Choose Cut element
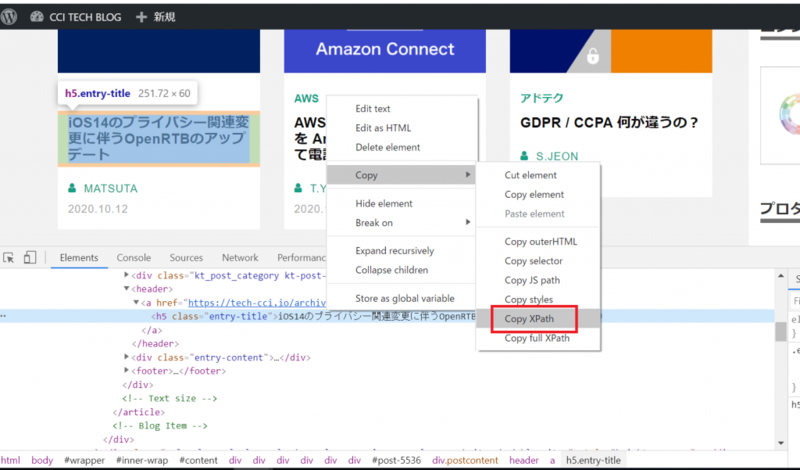 pos(531,175)
